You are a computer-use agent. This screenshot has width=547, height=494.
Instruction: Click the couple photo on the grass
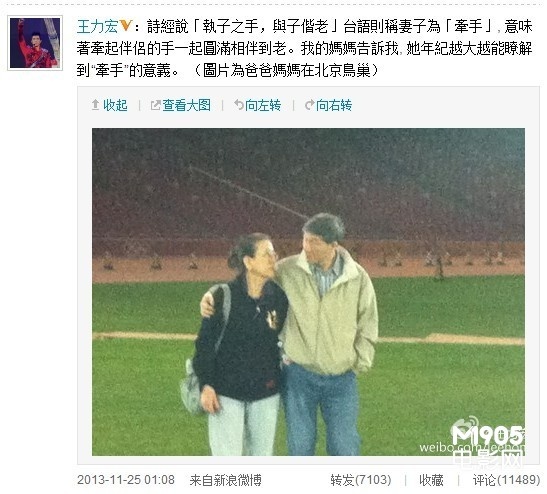pyautogui.click(x=308, y=292)
